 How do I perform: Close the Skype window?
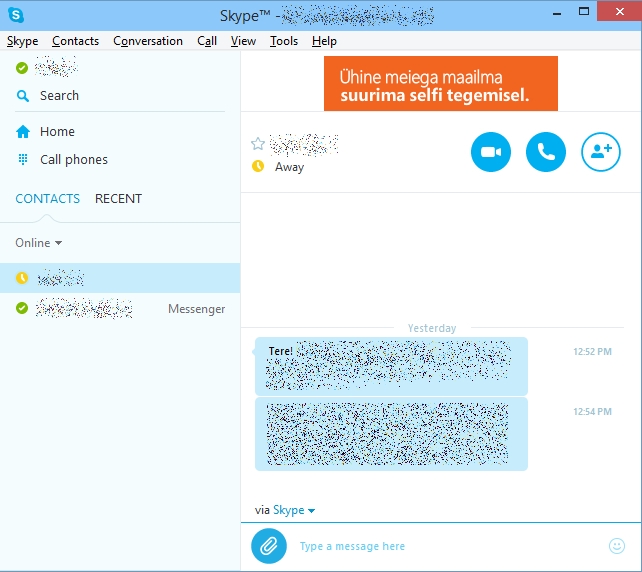point(619,11)
